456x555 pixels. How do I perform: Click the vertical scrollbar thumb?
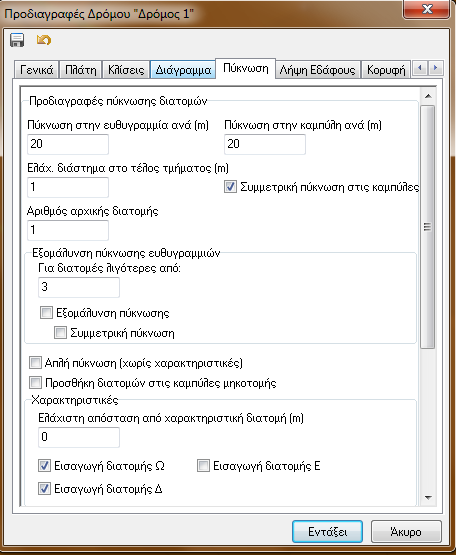pyautogui.click(x=428, y=227)
